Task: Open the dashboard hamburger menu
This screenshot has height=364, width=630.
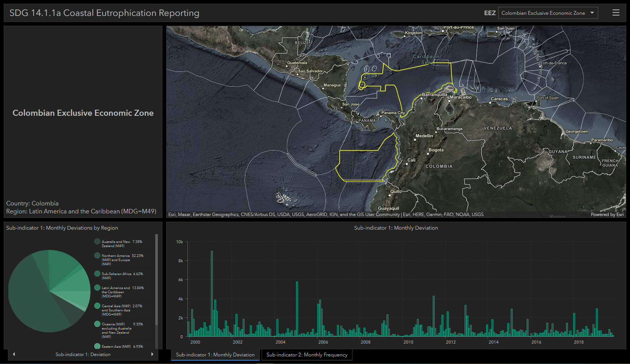Action: [616, 12]
